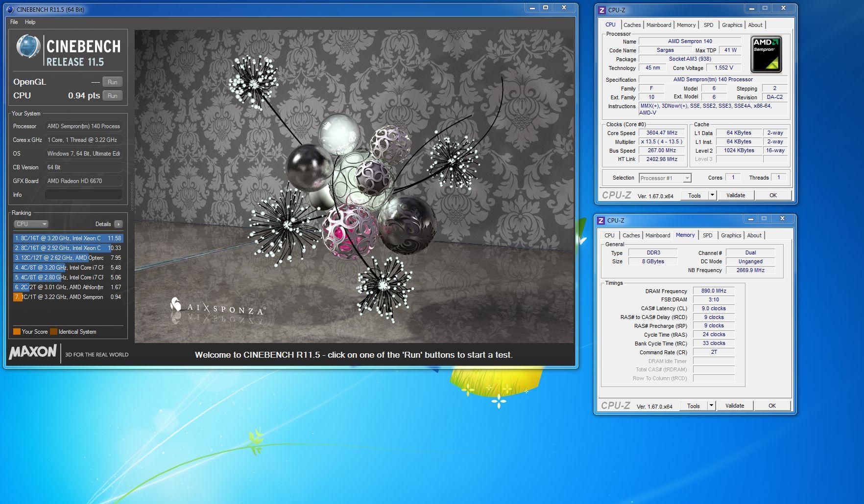Close the Cinebench window
This screenshot has width=864, height=504.
(x=564, y=8)
